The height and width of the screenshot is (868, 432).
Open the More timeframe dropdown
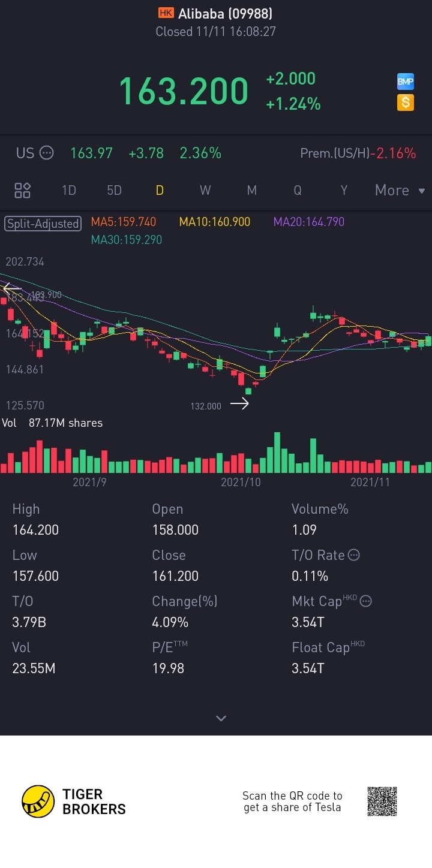pos(400,190)
